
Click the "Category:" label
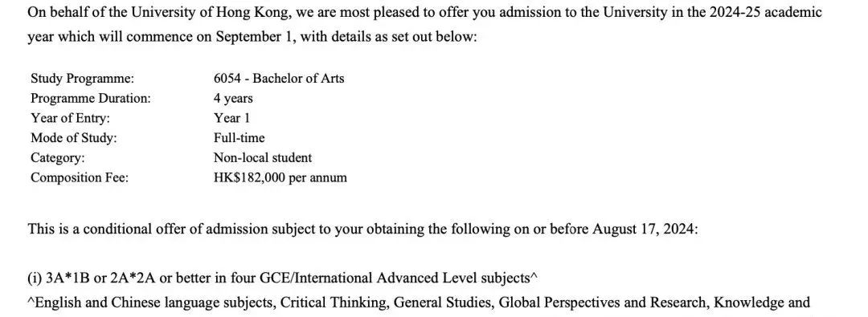click(x=58, y=157)
